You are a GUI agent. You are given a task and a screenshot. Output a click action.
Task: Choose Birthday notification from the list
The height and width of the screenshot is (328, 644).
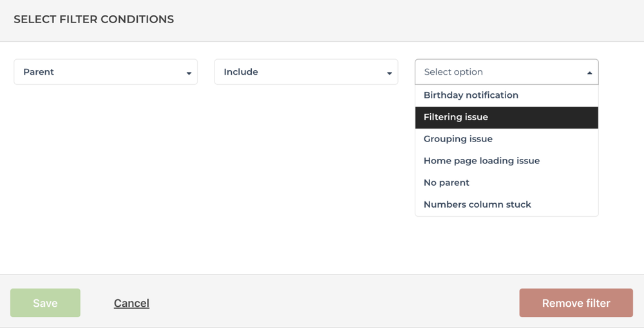click(507, 95)
